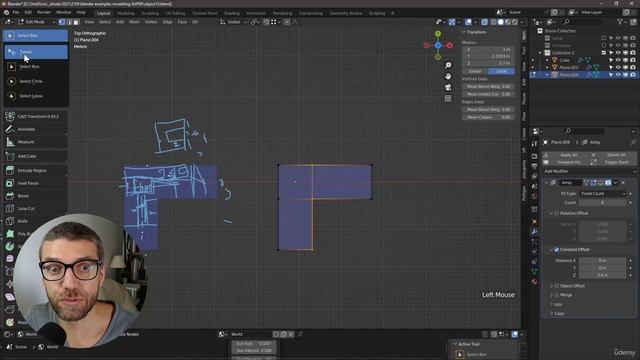This screenshot has height=360, width=640.
Task: Click the Mean Vertex Crease field
Action: 488,94
